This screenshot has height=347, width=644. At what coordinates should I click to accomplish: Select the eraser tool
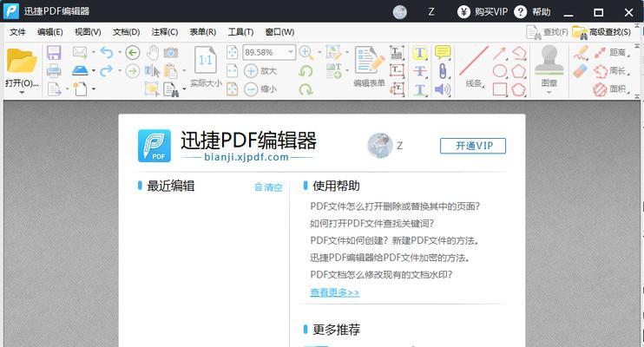581,70
